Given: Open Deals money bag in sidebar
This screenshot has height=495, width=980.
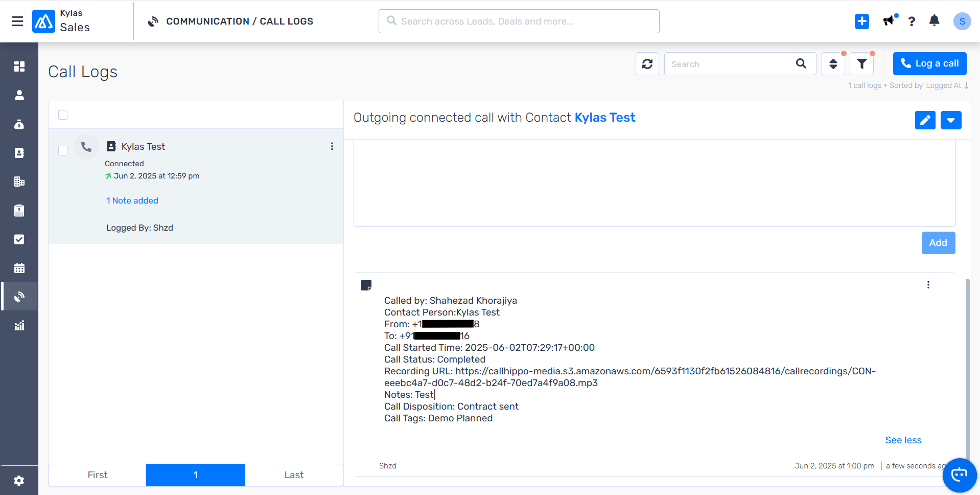Looking at the screenshot, I should [x=19, y=124].
